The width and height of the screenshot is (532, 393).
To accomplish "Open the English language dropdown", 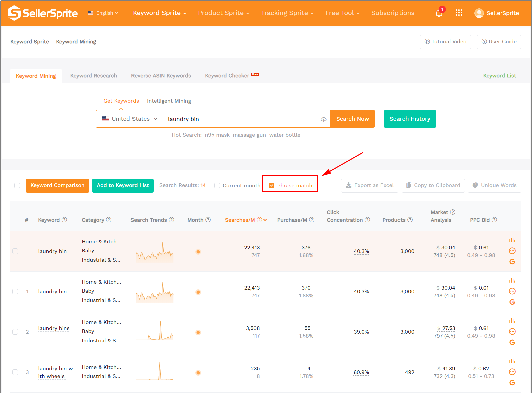I will (103, 13).
